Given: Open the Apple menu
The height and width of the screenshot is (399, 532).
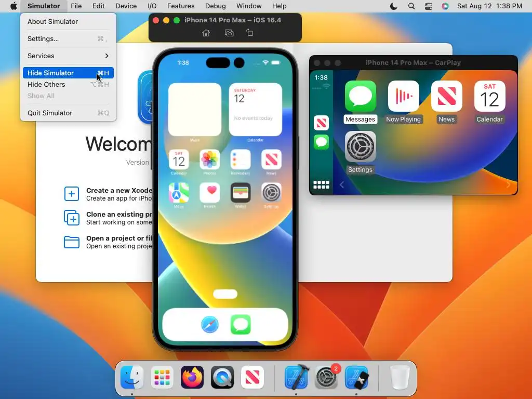Looking at the screenshot, I should 14,6.
